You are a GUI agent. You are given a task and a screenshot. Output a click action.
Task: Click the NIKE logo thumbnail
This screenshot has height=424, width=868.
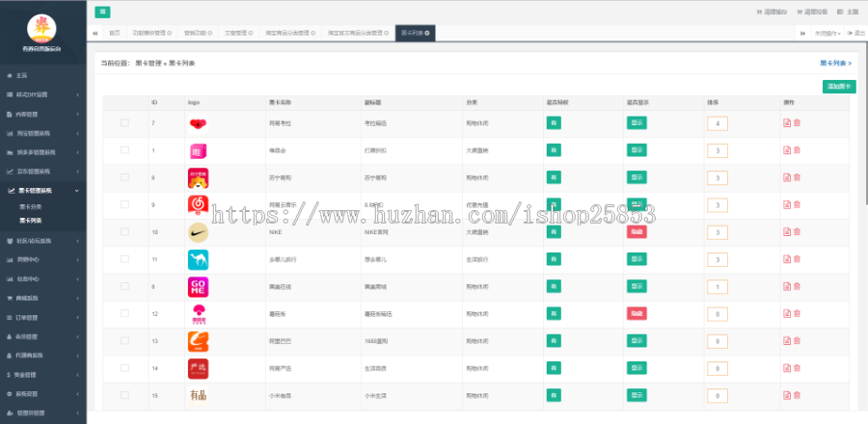(198, 232)
